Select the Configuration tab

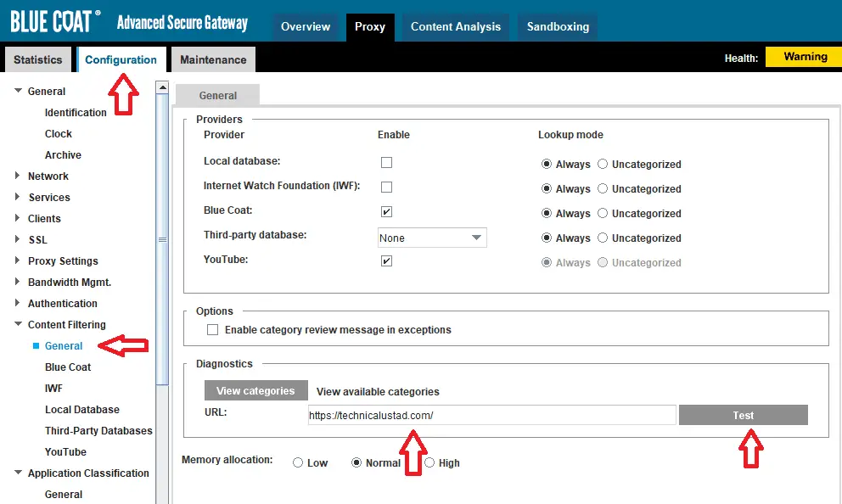[x=121, y=59]
